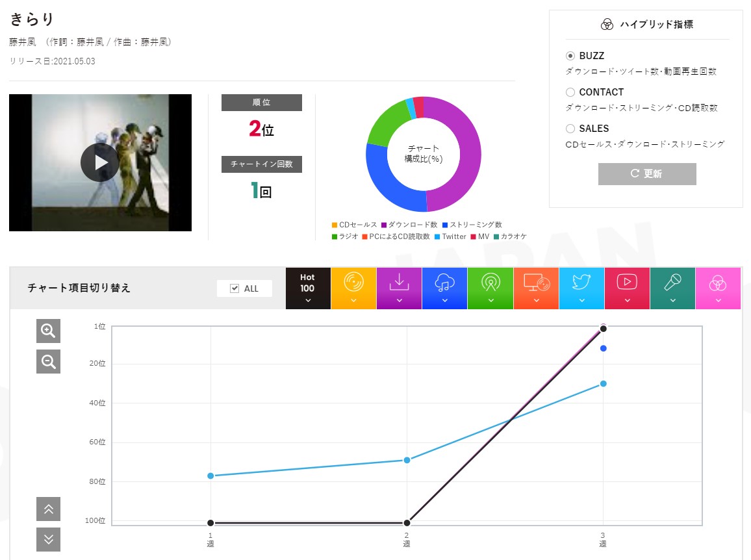Click the CDセールス legend swatch
751x560 pixels.
[x=335, y=225]
